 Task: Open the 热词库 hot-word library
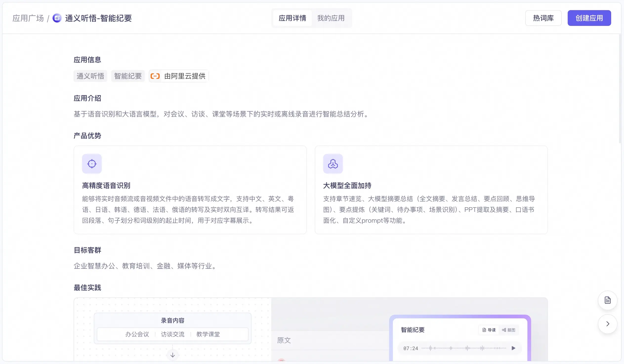[x=543, y=18]
